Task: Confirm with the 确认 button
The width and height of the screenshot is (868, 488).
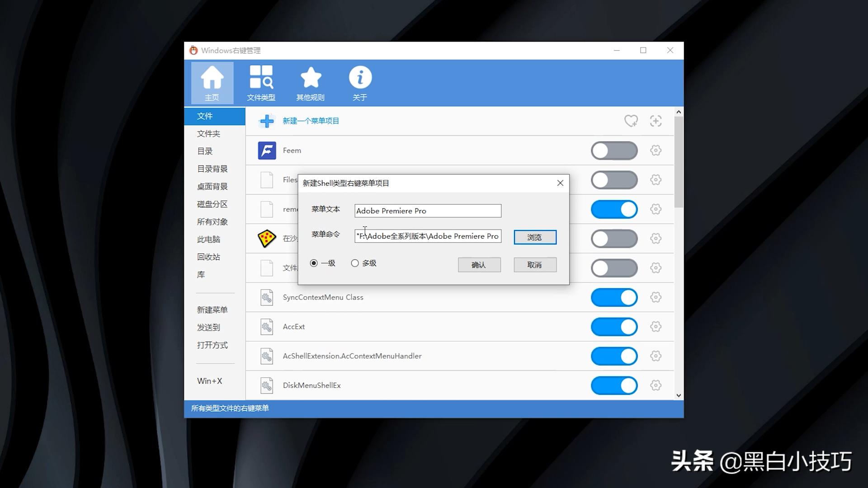Action: [479, 265]
